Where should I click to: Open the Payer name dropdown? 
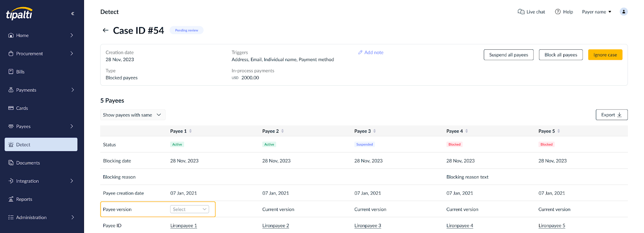point(596,12)
